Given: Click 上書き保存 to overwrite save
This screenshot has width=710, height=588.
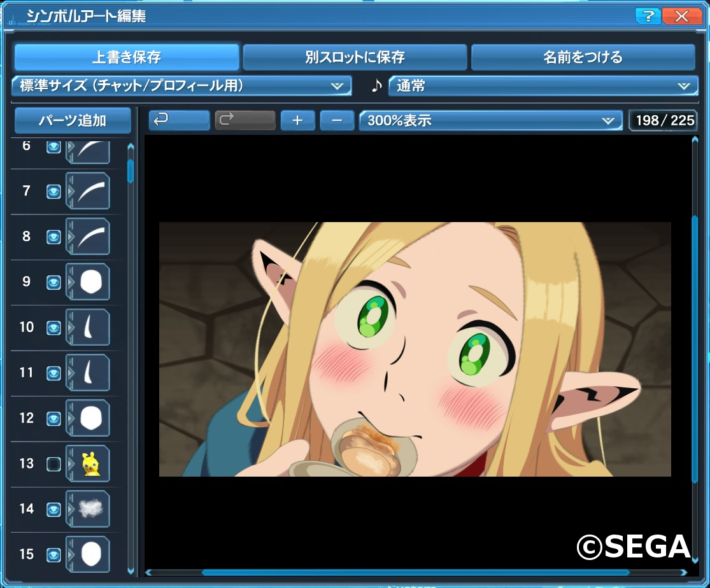Looking at the screenshot, I should (127, 57).
